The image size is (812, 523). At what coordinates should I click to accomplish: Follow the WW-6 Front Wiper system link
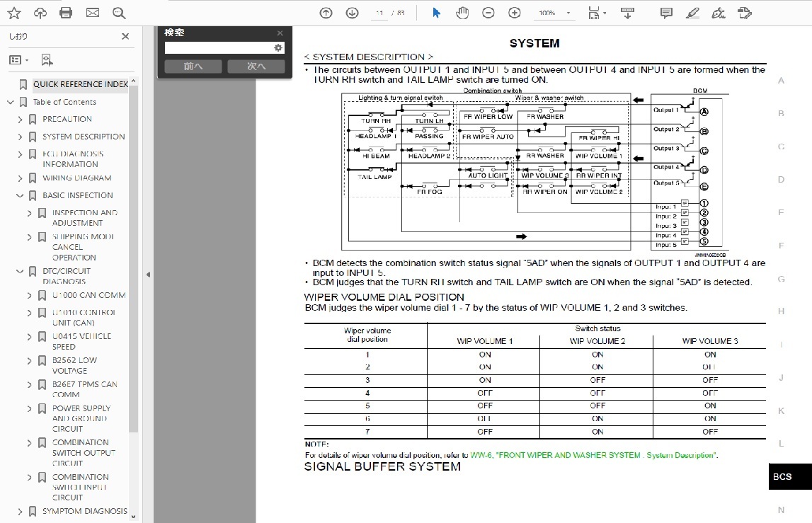[x=593, y=455]
